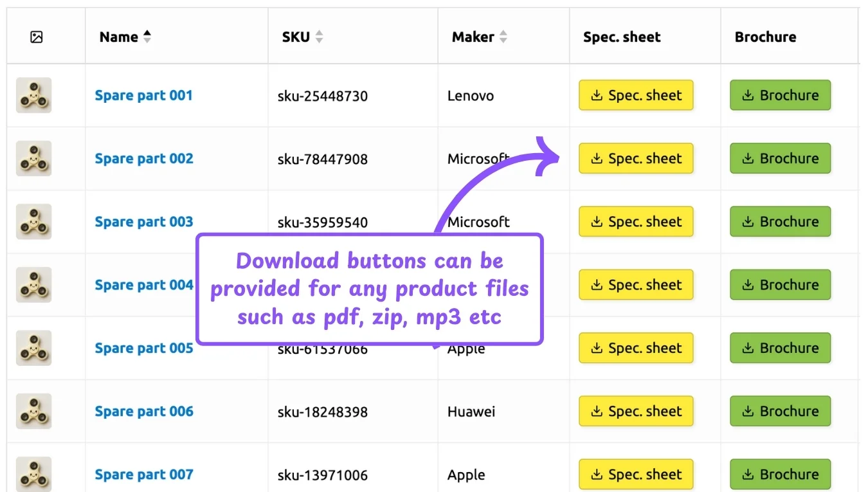Select SKU text sku-35959540
This screenshot has height=492, width=868.
(x=323, y=223)
